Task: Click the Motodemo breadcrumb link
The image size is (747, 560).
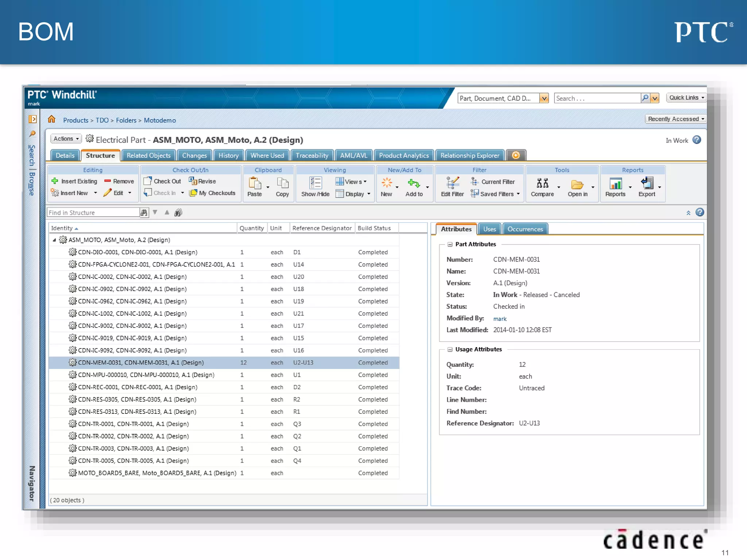Action: click(160, 120)
